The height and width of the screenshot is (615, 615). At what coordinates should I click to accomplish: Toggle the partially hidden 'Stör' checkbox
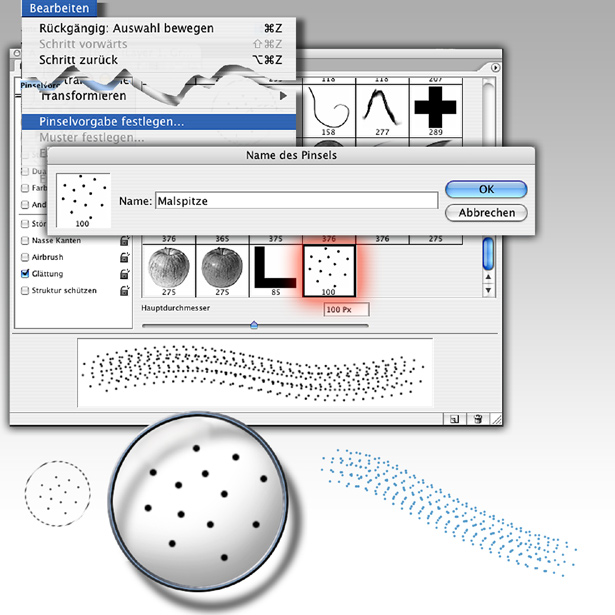(25, 224)
